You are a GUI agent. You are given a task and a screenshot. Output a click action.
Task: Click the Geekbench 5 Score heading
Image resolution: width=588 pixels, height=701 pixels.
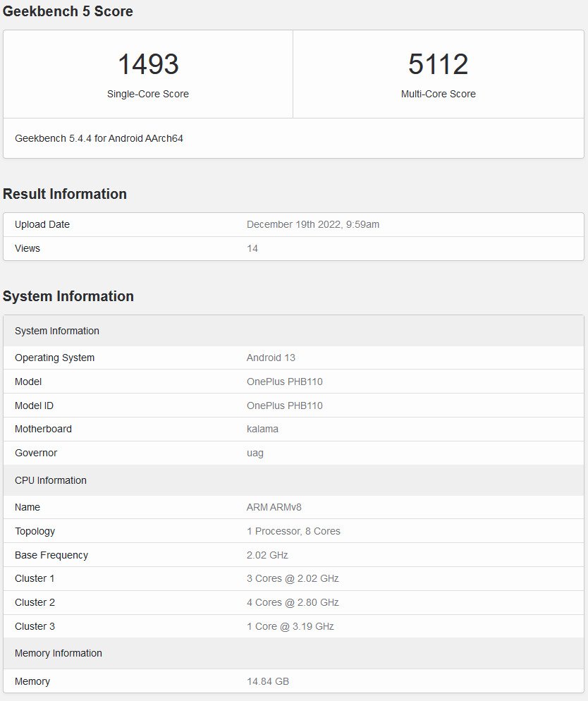coord(68,11)
